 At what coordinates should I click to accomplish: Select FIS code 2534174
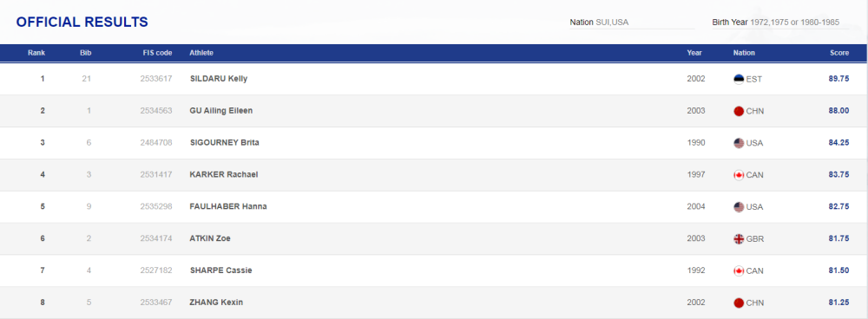tap(156, 239)
